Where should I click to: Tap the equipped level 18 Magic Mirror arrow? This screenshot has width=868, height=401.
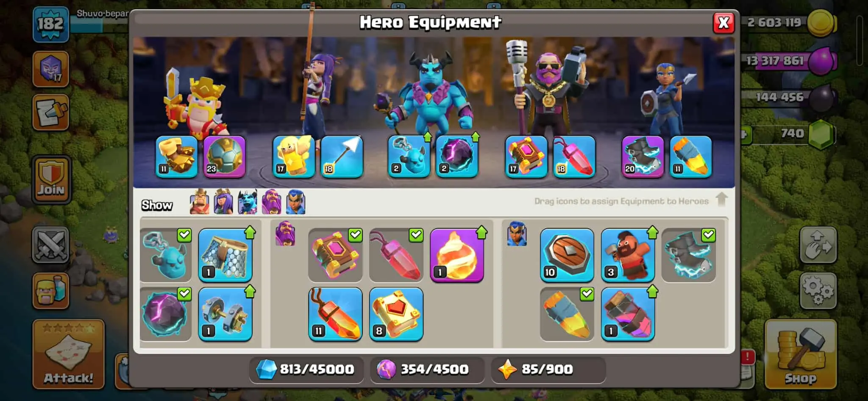(x=342, y=156)
